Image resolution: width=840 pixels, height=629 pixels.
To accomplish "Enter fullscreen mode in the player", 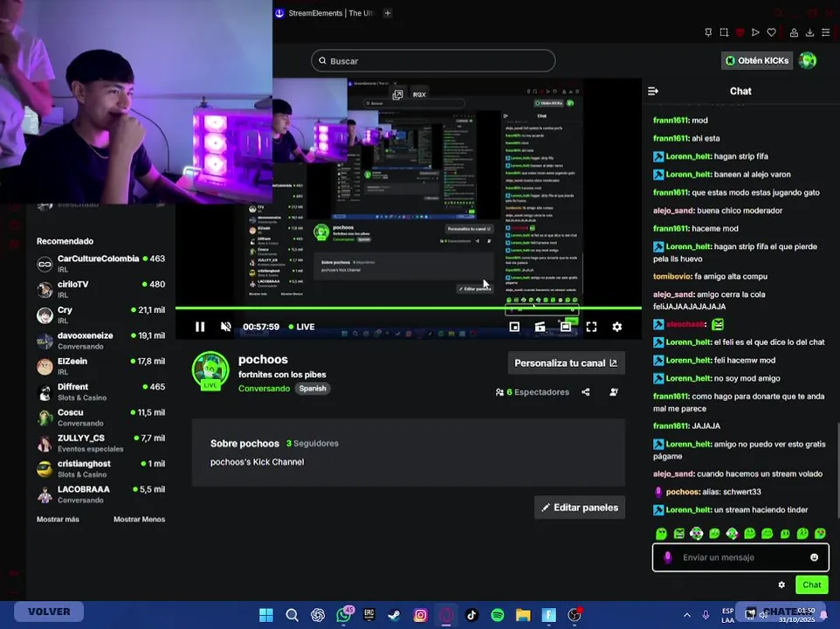I will pos(591,327).
